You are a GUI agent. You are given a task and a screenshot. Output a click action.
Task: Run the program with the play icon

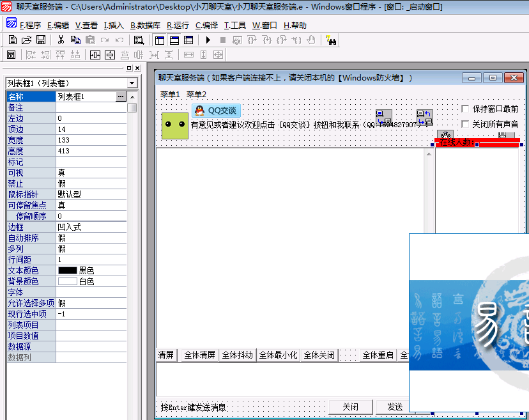[208, 40]
